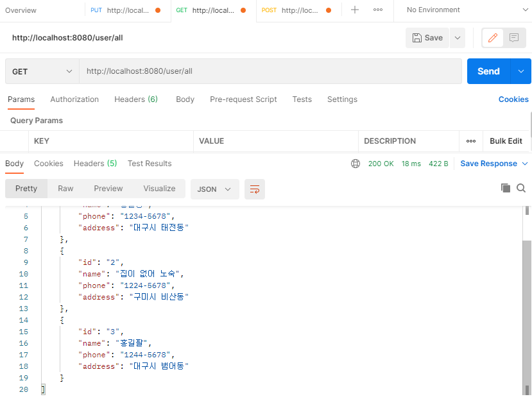The image size is (532, 399).
Task: Switch to the PUT request tab
Action: tap(128, 10)
